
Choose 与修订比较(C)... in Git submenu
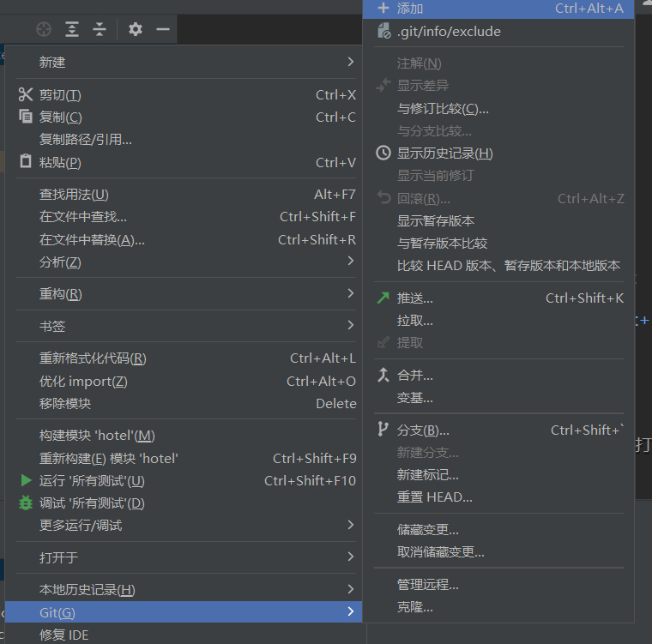click(498, 109)
